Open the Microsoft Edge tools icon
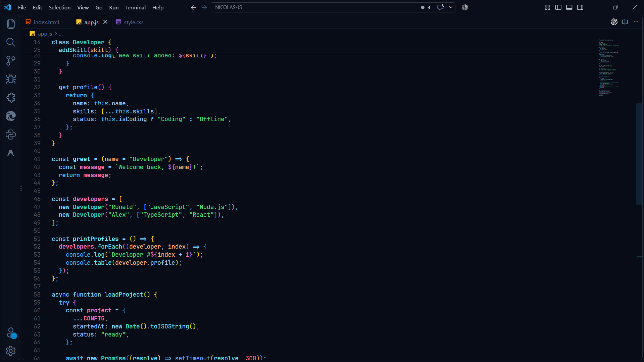The image size is (644, 362). point(11,116)
